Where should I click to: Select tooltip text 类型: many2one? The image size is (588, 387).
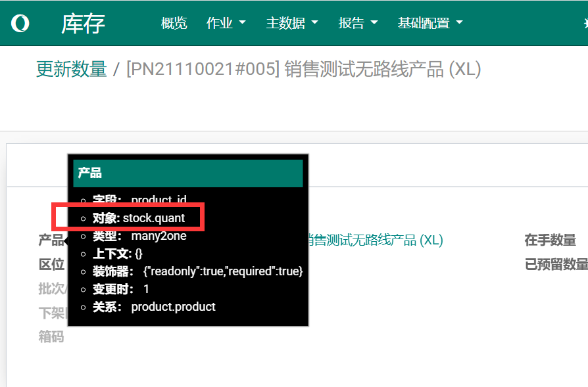click(139, 236)
